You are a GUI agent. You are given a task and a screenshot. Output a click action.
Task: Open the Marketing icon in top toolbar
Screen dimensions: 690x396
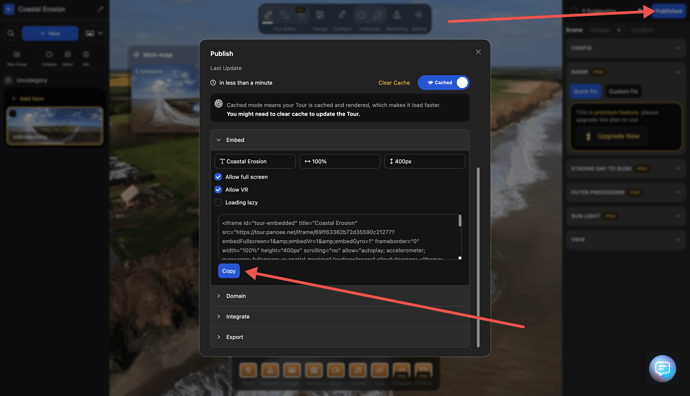[x=396, y=15]
